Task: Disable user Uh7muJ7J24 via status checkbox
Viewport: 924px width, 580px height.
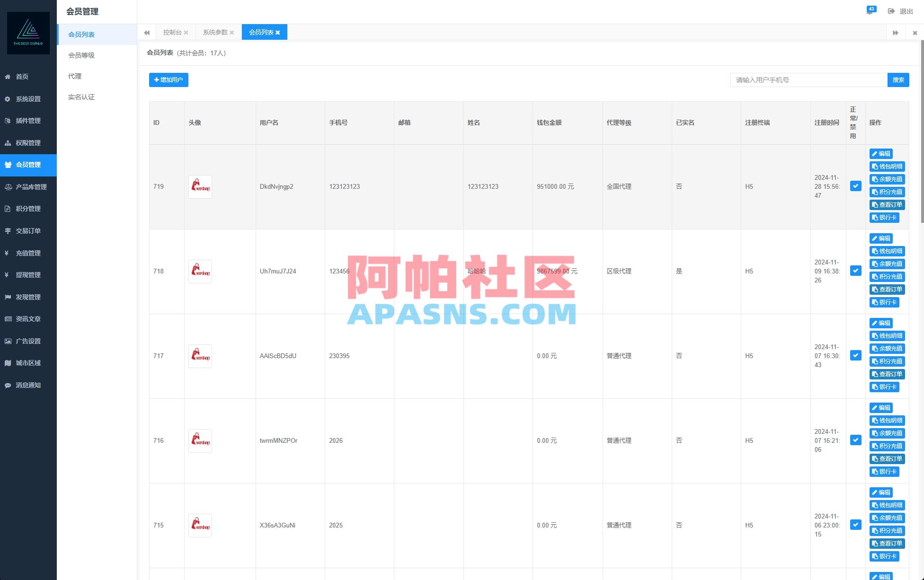Action: click(855, 271)
